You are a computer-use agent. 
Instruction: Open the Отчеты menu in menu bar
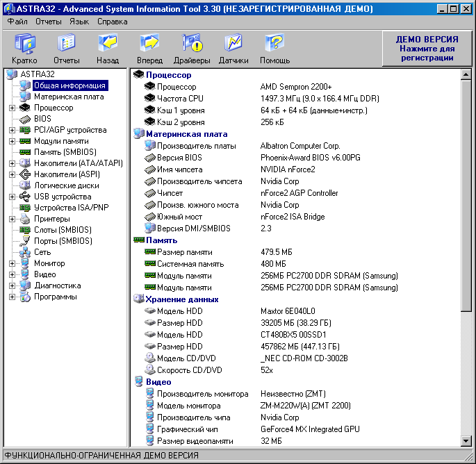tap(48, 22)
